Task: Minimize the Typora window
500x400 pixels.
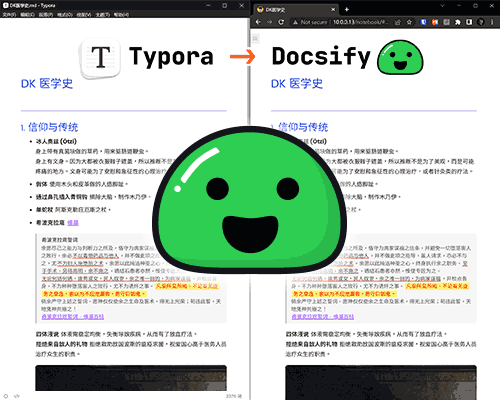Action: (208, 5)
